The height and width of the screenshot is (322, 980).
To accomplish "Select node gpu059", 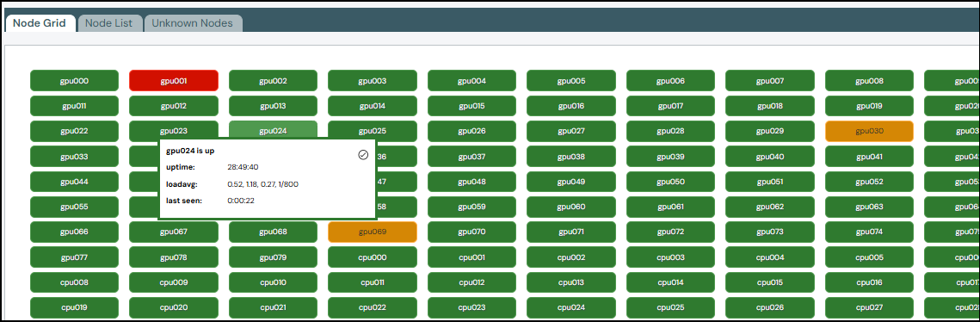I will coord(472,207).
